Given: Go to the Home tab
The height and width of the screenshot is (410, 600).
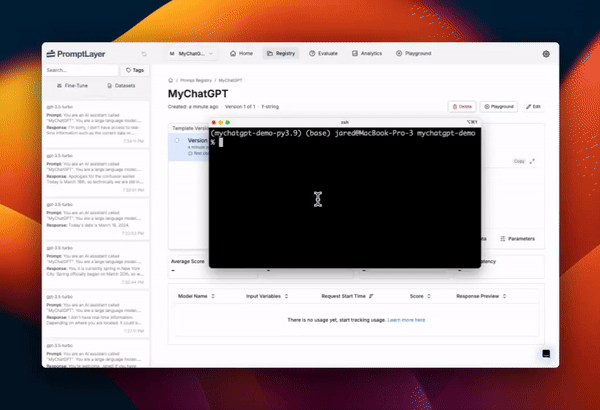Looking at the screenshot, I should point(241,53).
